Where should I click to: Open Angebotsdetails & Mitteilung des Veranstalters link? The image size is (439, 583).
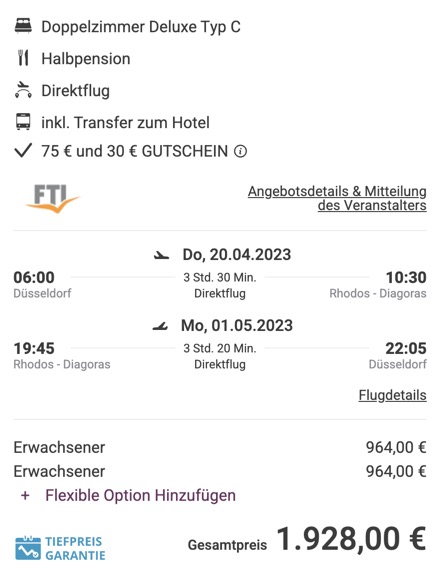point(337,198)
